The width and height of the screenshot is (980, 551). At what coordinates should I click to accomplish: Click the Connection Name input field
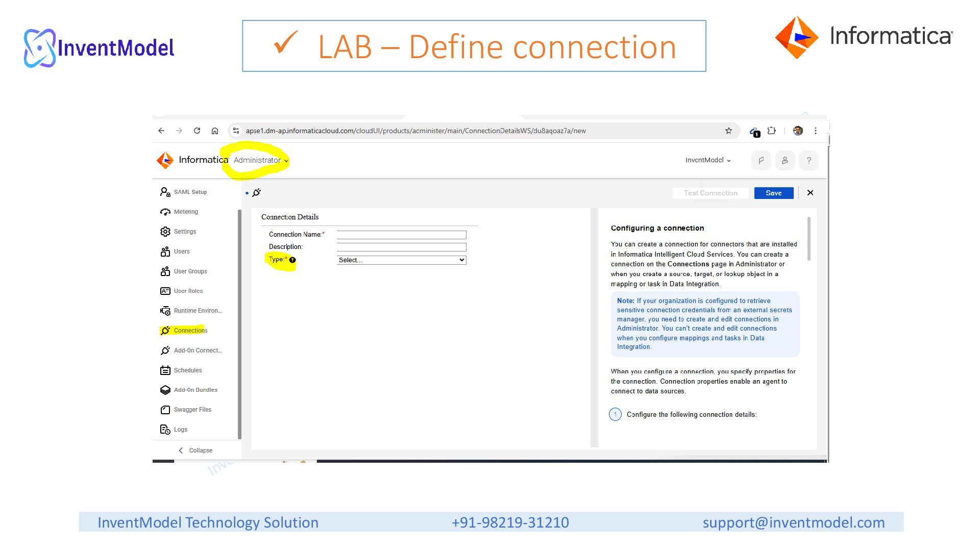(401, 235)
